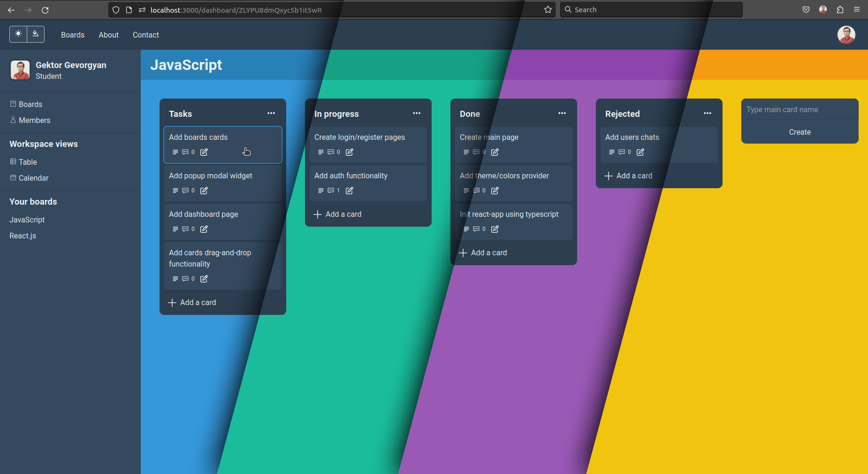This screenshot has width=868, height=474.
Task: Toggle the background fill theme icon
Action: pos(36,34)
